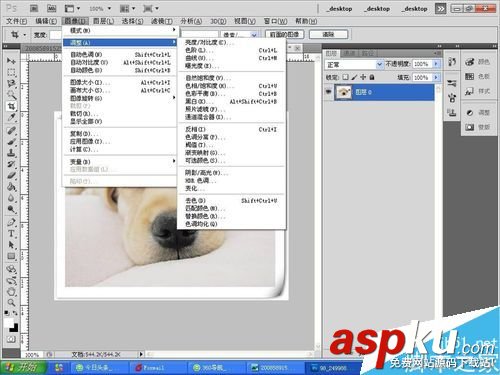Reset default foreground and background colors
500x375 pixels.
coord(7,313)
